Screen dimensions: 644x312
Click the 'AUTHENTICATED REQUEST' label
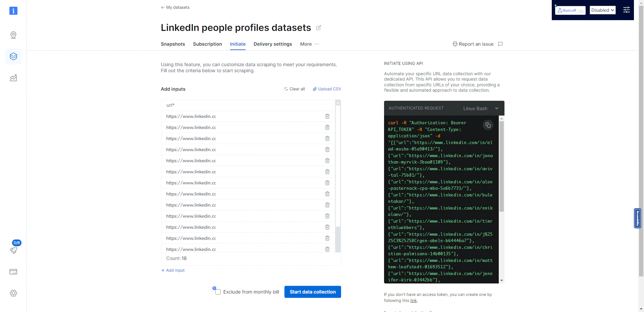click(x=416, y=108)
